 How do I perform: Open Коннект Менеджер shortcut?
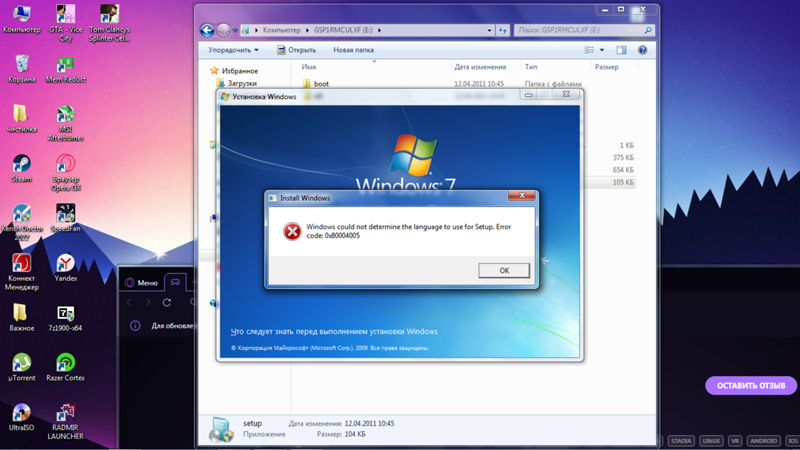click(x=21, y=272)
